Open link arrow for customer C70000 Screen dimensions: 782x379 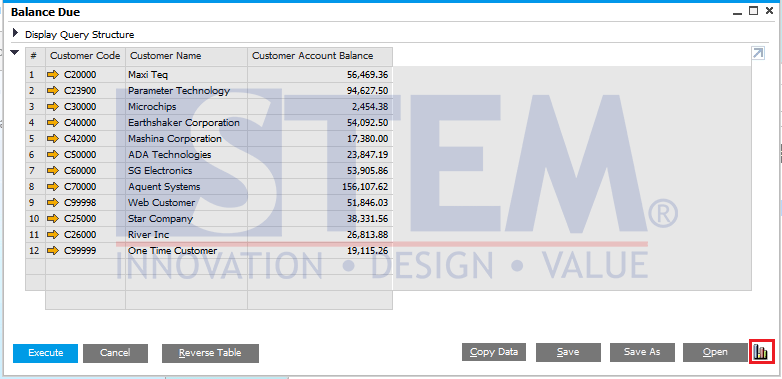(x=52, y=187)
